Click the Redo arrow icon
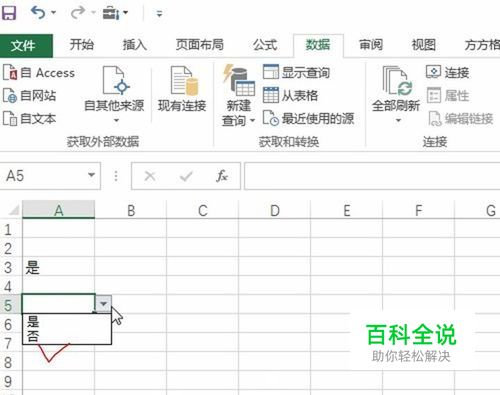Viewport: 500px width, 395px height. [77, 13]
